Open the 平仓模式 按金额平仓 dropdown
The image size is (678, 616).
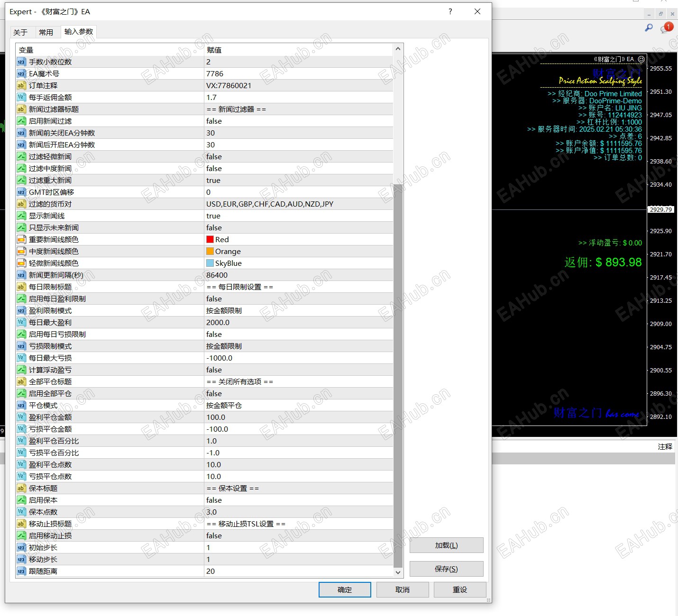[x=299, y=406]
